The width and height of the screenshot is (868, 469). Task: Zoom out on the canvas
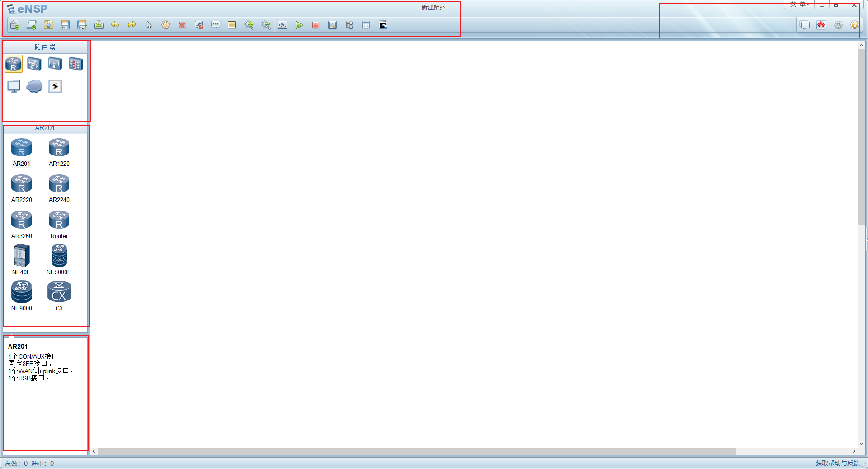coord(266,25)
